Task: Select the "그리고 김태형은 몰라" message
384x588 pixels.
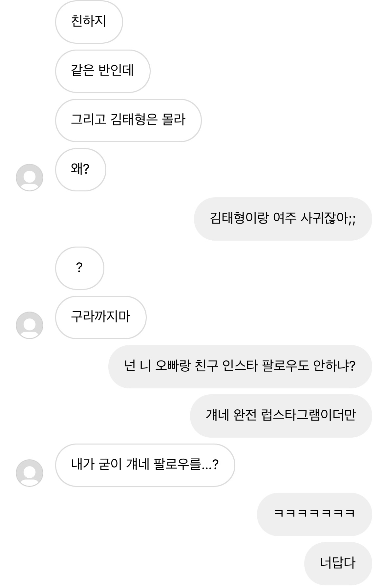Action: tap(128, 120)
